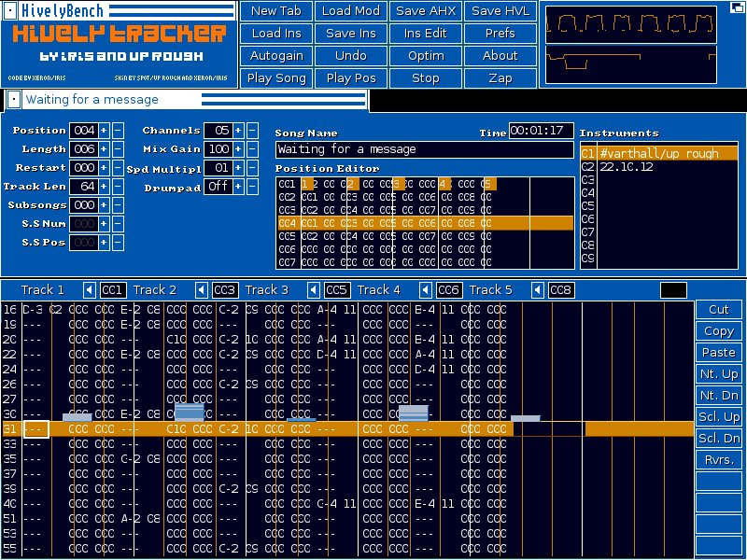747x560 pixels.
Task: Toggle Track 2 mute speaker icon
Action: (x=202, y=290)
